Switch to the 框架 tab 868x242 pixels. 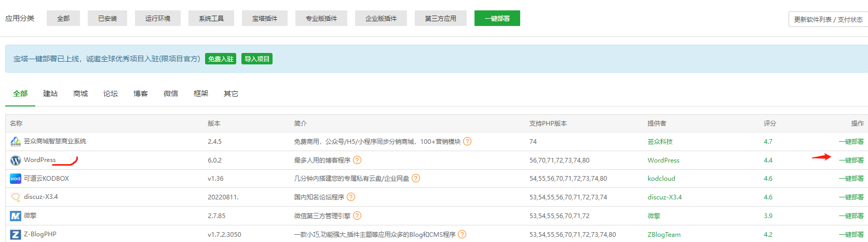tap(201, 93)
